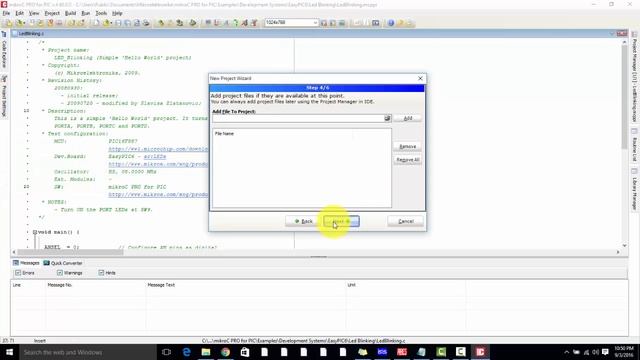Screen dimensions: 640x360
Task: Click the Build hammer toolbar icon
Action: click(161, 23)
